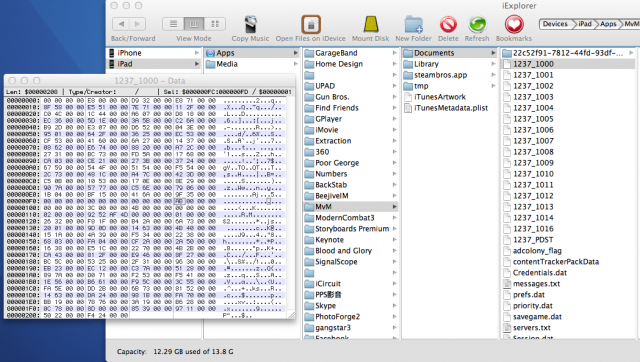Select the Documents folder
This screenshot has width=640, height=362.
point(450,53)
